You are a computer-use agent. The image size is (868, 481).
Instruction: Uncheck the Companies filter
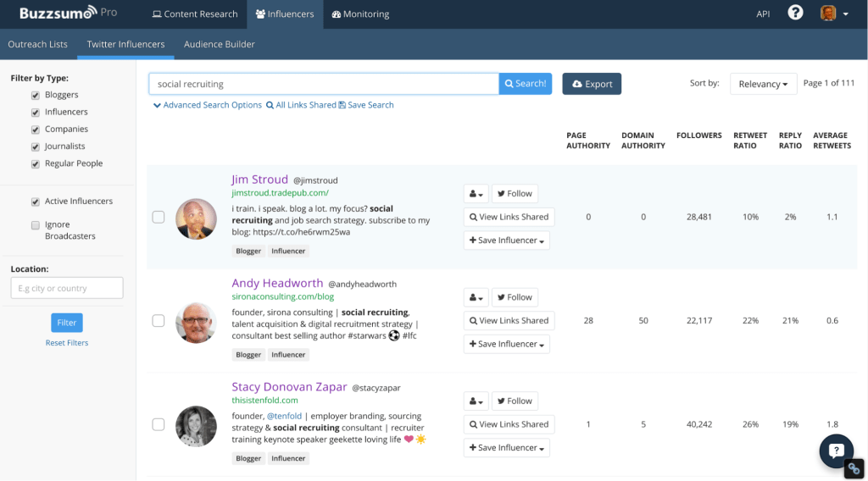click(36, 130)
